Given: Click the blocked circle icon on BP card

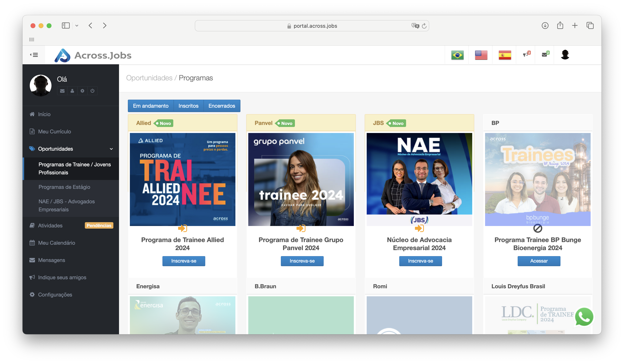Looking at the screenshot, I should [538, 228].
